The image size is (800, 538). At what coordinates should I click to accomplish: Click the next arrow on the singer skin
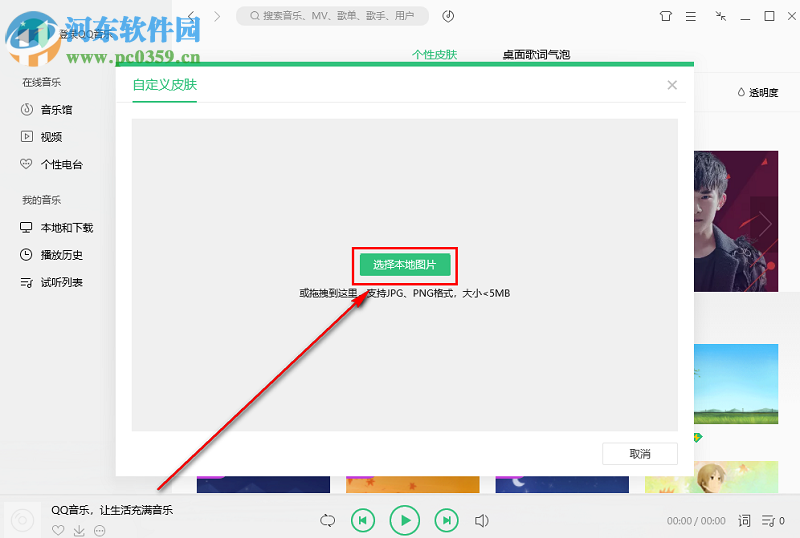tap(764, 223)
